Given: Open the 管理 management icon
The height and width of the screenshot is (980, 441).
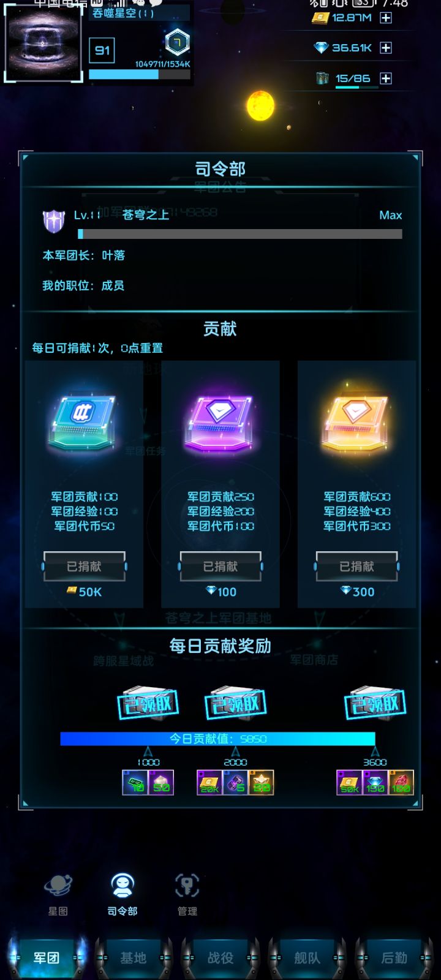Looking at the screenshot, I should click(x=187, y=894).
